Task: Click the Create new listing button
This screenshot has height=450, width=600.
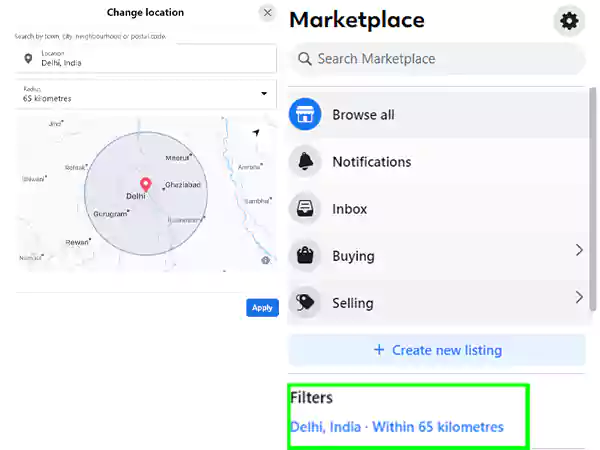Action: coord(437,350)
